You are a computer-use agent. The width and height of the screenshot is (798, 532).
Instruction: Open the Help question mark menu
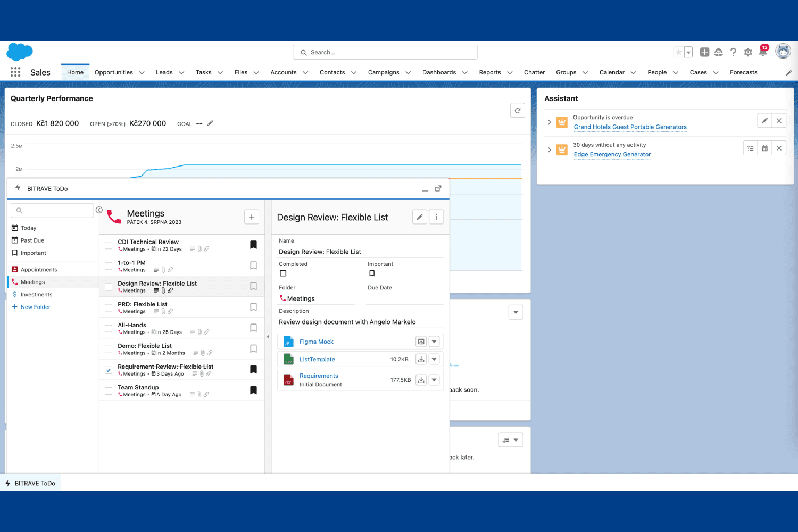(733, 52)
